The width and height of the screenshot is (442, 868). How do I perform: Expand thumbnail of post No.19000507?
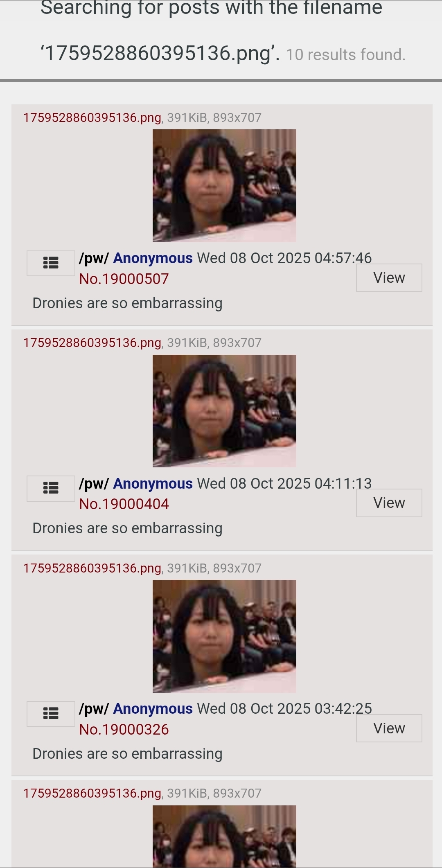point(224,186)
